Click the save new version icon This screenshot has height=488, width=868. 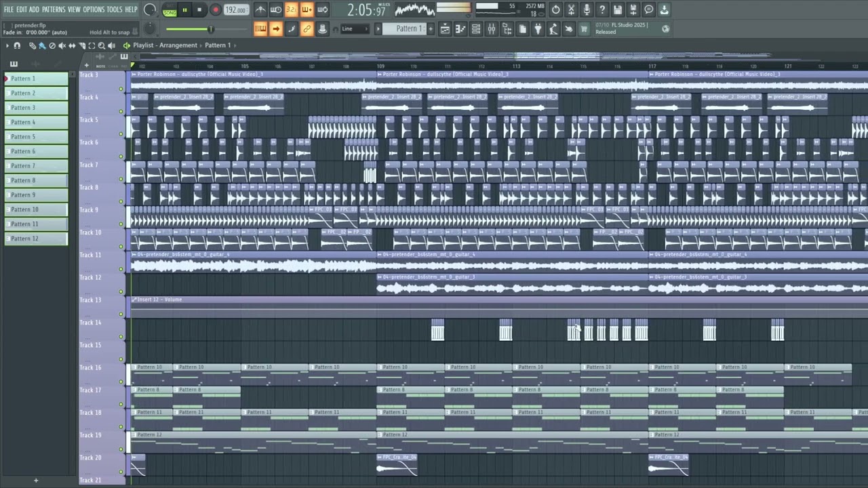click(x=633, y=9)
